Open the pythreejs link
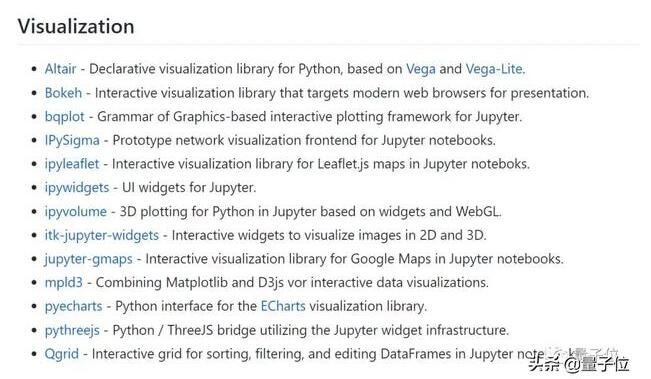651x379 pixels. point(72,330)
